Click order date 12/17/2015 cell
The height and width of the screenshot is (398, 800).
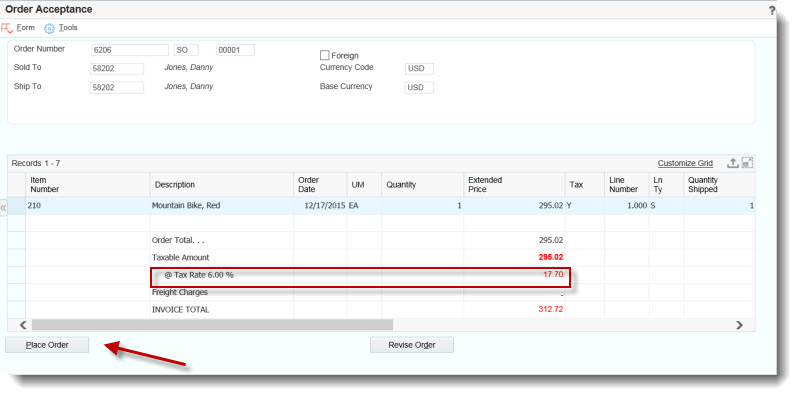[x=320, y=206]
